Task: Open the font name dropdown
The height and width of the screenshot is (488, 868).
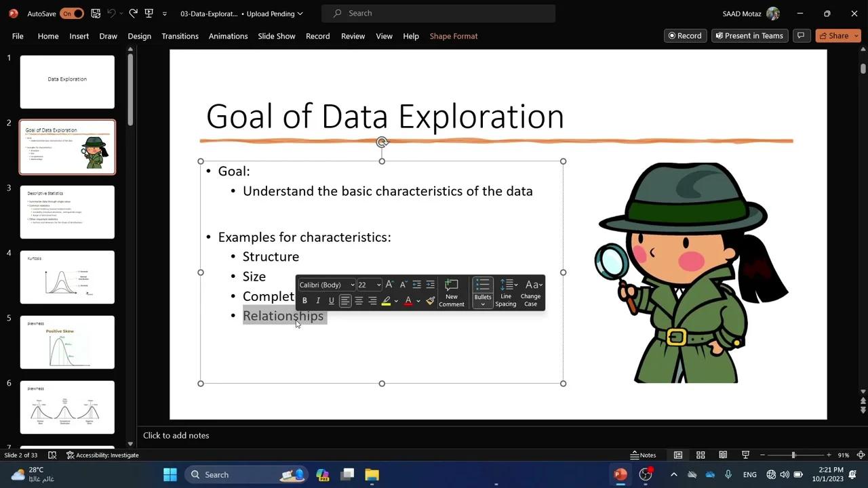Action: (352, 285)
